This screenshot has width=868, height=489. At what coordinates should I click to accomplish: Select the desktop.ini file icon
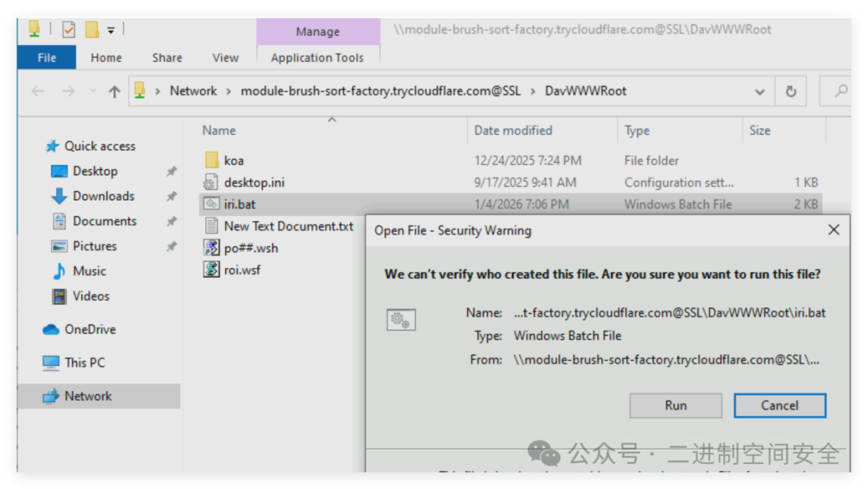coord(211,182)
